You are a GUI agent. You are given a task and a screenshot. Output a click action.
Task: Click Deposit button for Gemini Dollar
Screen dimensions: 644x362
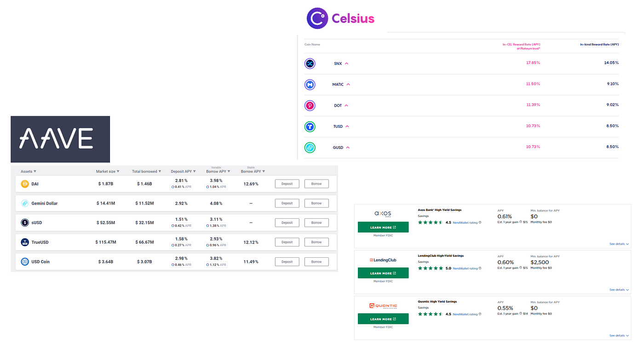pos(287,203)
